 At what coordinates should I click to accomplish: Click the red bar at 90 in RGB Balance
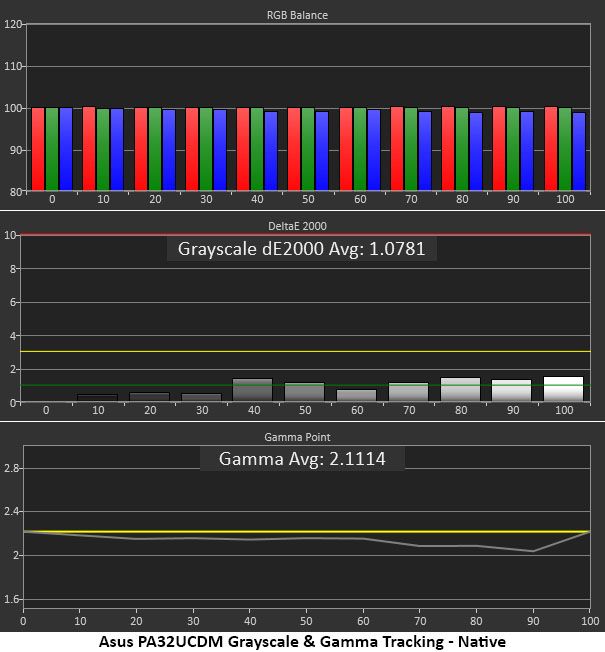[499, 149]
